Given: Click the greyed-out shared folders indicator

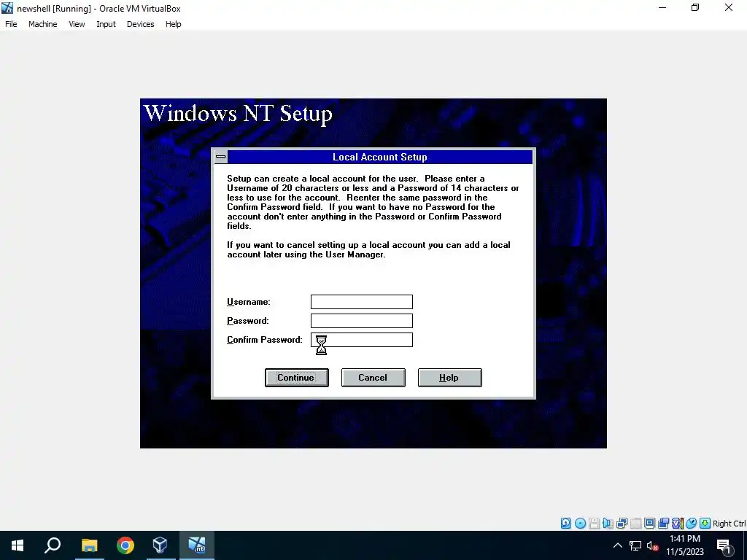Looking at the screenshot, I should [x=635, y=524].
